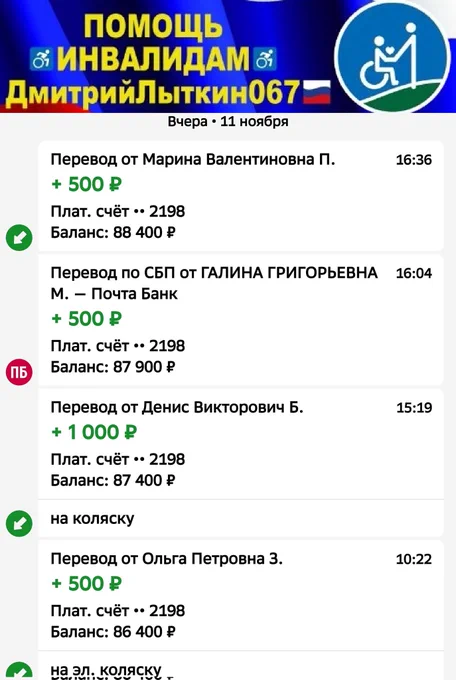The height and width of the screenshot is (680, 456).
Task: Tap the red ПБ Почта Банк icon
Action: [19, 372]
